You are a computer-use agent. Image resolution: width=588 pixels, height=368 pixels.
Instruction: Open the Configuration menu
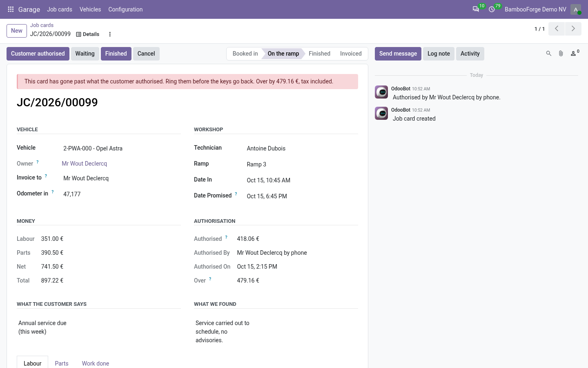coord(125,9)
